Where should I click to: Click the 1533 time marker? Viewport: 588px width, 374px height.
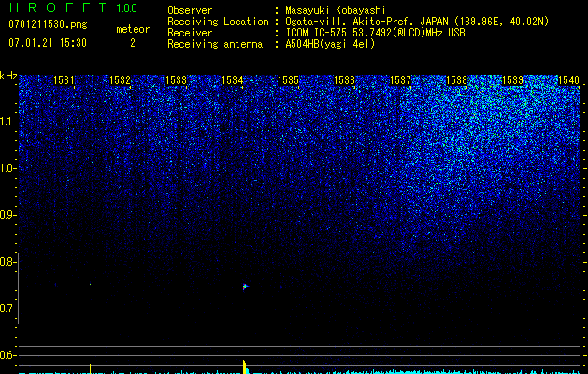[x=176, y=79]
